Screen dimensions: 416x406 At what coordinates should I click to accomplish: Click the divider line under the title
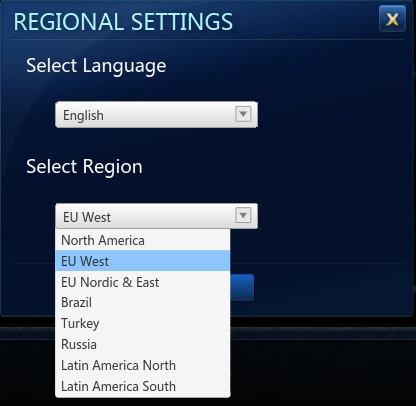pyautogui.click(x=207, y=39)
